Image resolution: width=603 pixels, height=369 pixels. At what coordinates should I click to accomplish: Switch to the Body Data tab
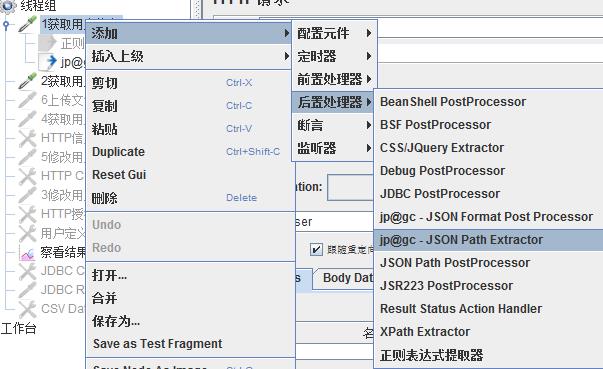click(x=344, y=278)
